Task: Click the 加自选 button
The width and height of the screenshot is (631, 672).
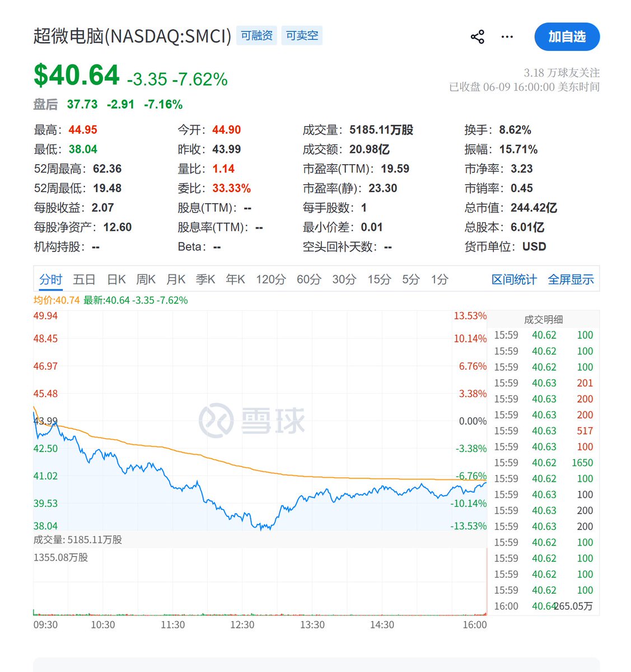Action: [567, 37]
